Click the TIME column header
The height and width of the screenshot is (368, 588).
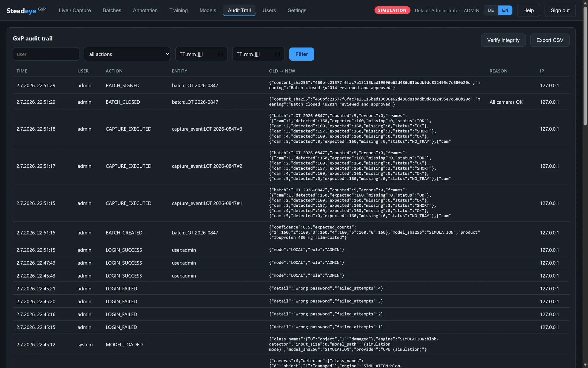coord(22,71)
